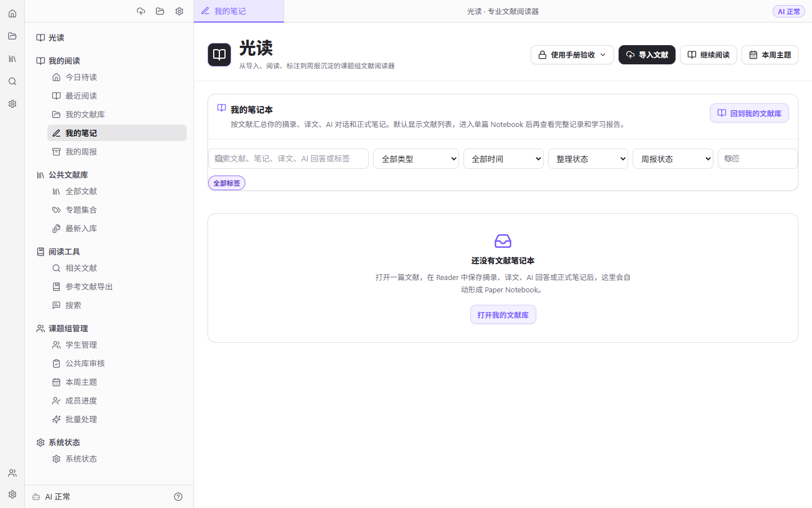Open 公共库审核 in sidebar
The width and height of the screenshot is (812, 508).
117,364
